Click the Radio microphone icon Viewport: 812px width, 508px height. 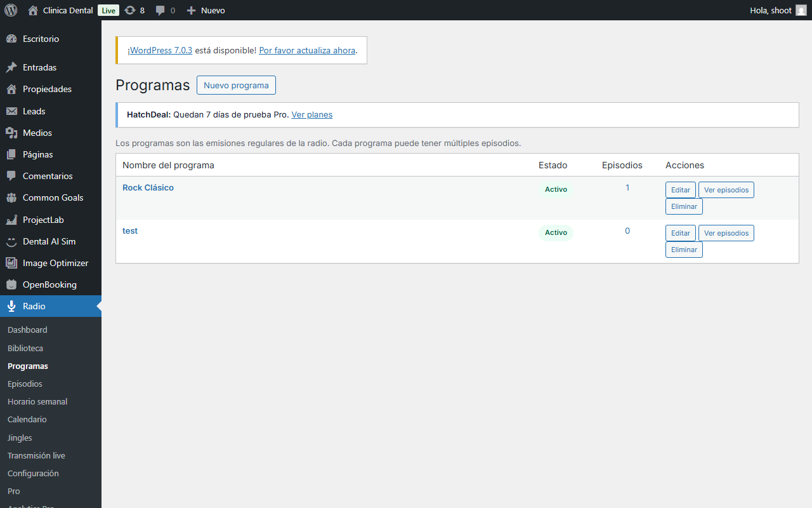click(x=11, y=306)
